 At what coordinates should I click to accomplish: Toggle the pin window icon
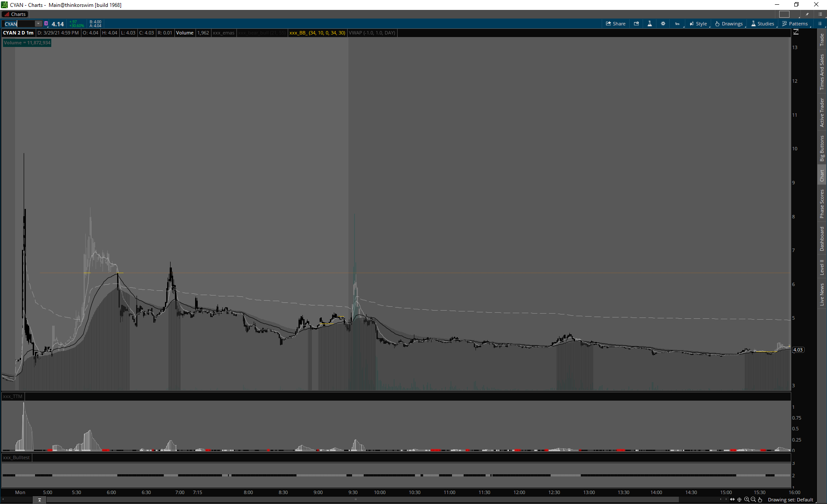click(807, 14)
